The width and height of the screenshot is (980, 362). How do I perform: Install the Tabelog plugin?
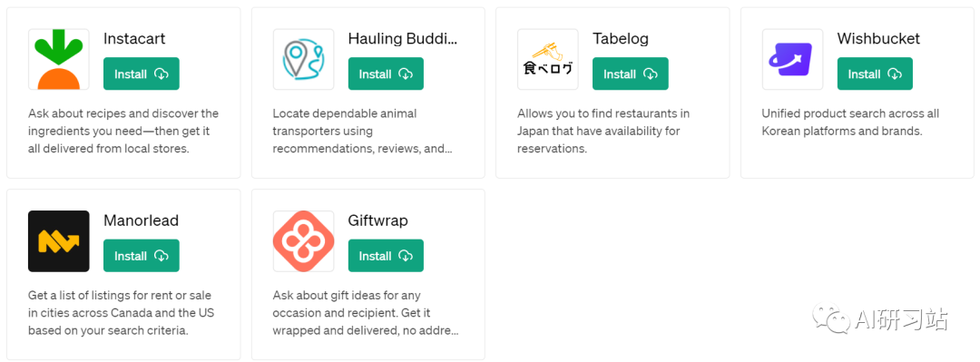630,73
